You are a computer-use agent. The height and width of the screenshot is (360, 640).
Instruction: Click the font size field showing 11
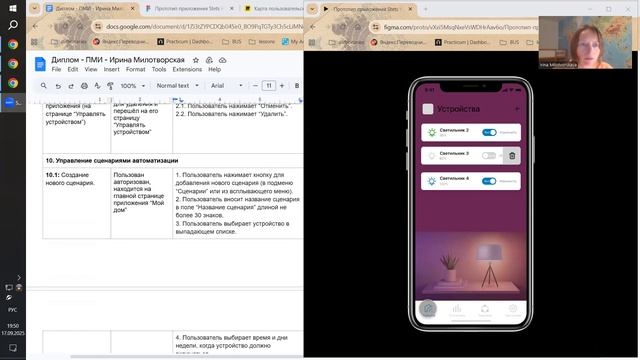[269, 86]
